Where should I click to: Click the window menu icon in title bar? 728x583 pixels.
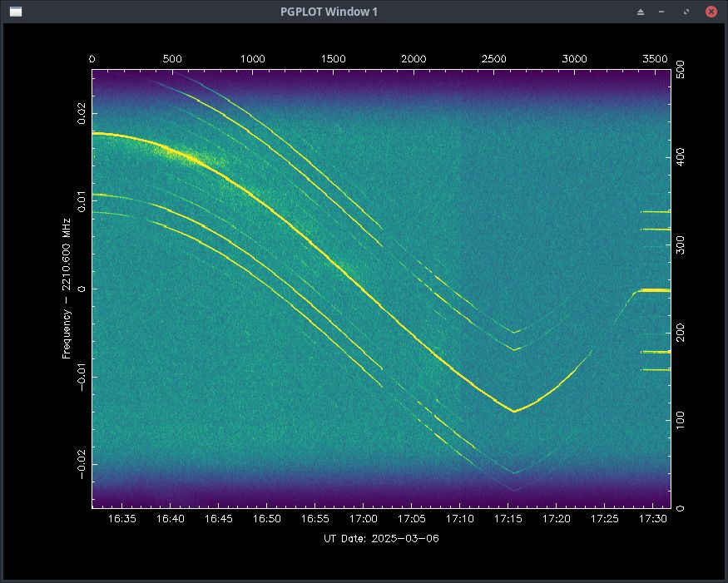coord(16,12)
